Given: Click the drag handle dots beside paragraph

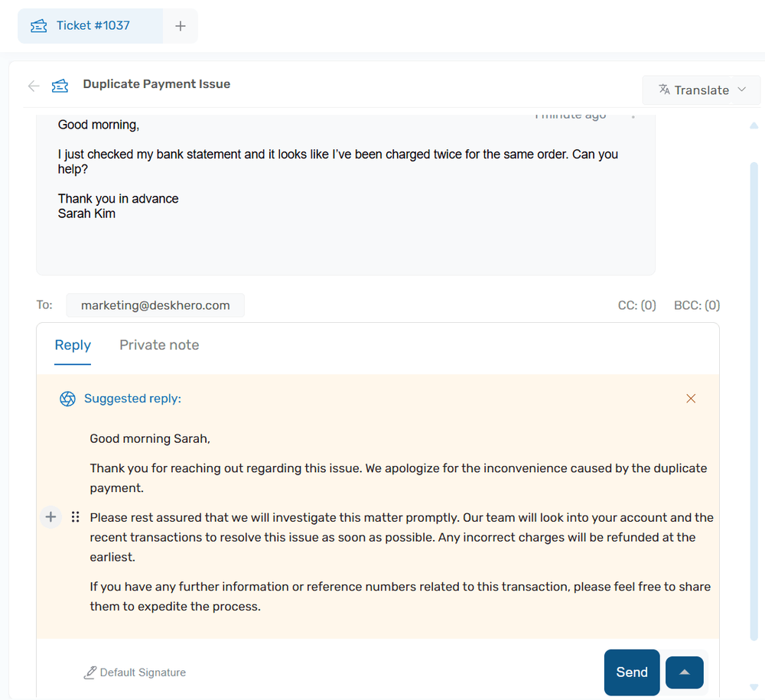Looking at the screenshot, I should [75, 517].
